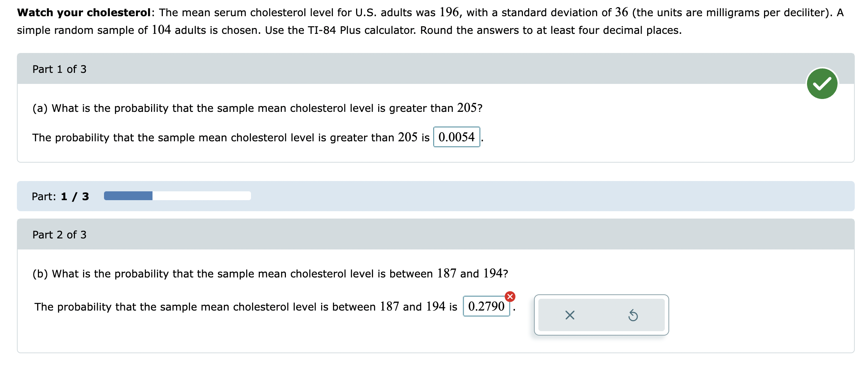Select the answer field containing 0.2790
Viewport: 868px width, 365px height.
coord(486,306)
